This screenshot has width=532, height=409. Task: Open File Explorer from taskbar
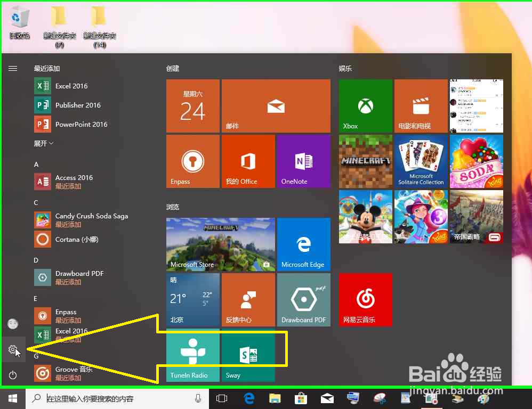tap(275, 398)
